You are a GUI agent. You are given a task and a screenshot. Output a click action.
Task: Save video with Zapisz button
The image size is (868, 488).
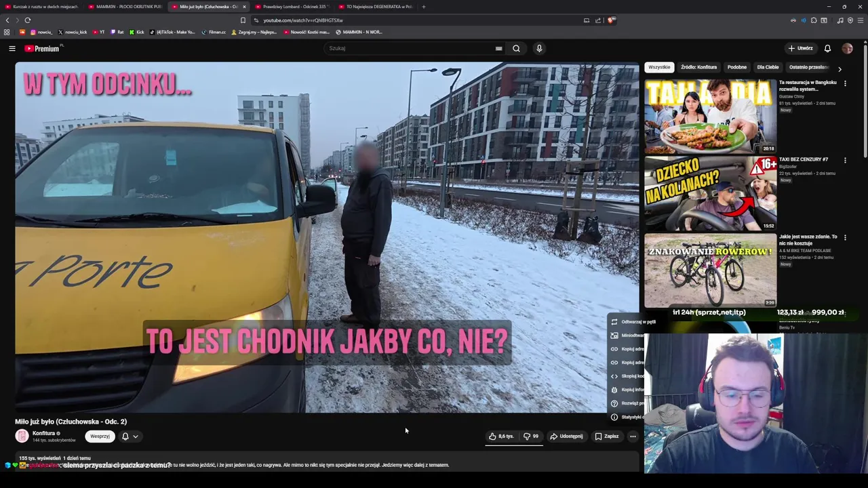click(x=607, y=436)
